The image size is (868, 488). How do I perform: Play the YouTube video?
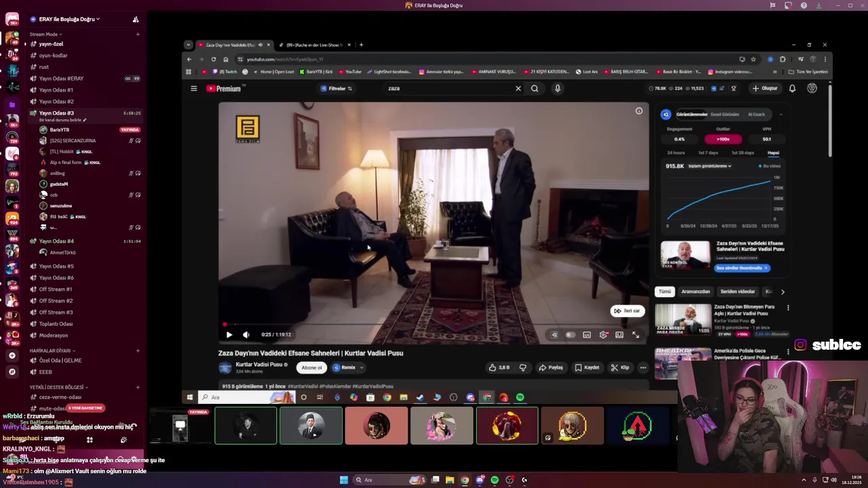229,334
